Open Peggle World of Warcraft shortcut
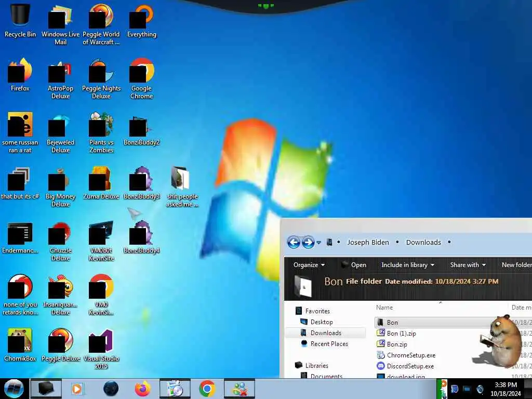Image resolution: width=532 pixels, height=399 pixels. click(101, 24)
